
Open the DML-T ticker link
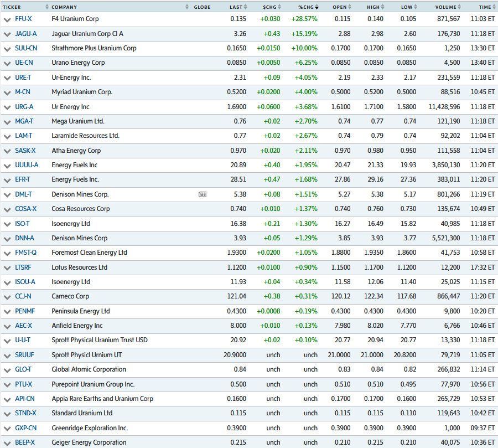(23, 194)
